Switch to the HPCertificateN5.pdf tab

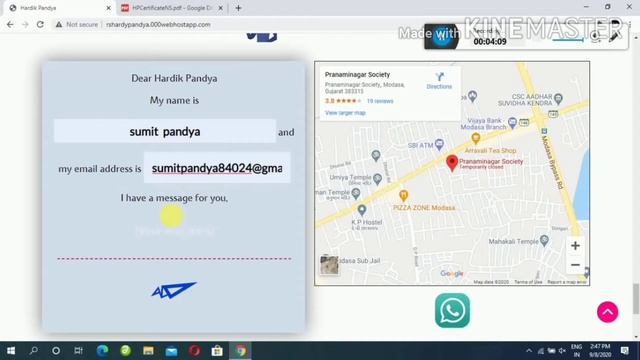click(x=171, y=8)
